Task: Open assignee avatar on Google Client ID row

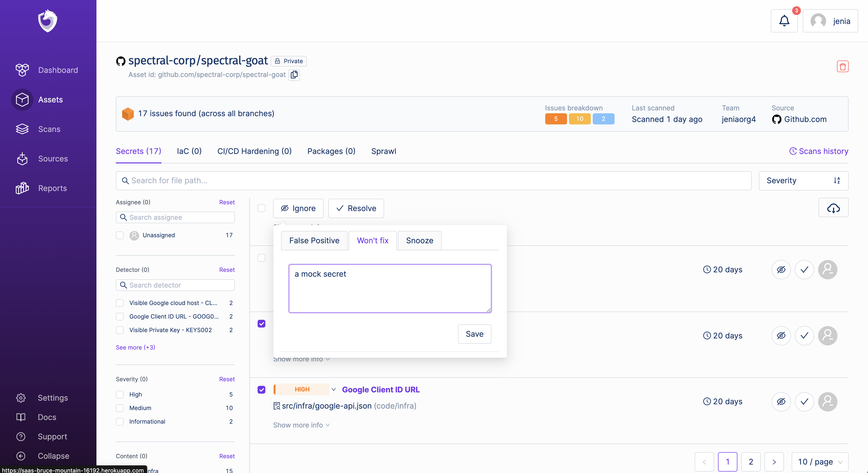Action: pyautogui.click(x=828, y=401)
